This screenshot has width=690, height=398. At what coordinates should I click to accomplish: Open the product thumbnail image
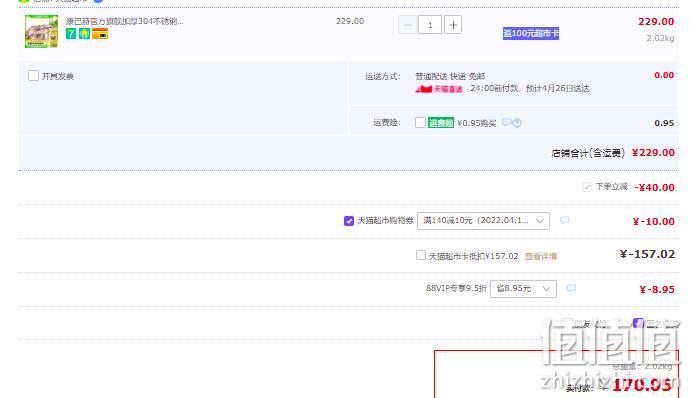[x=41, y=31]
